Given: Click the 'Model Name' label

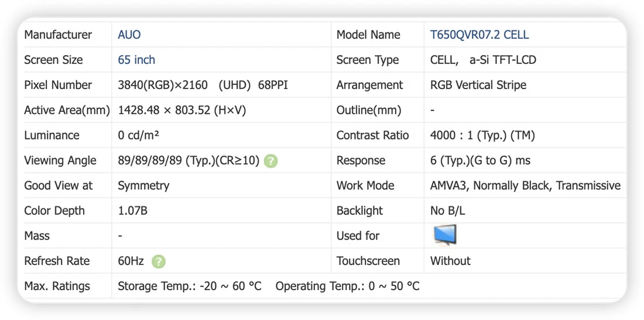Looking at the screenshot, I should point(368,35).
